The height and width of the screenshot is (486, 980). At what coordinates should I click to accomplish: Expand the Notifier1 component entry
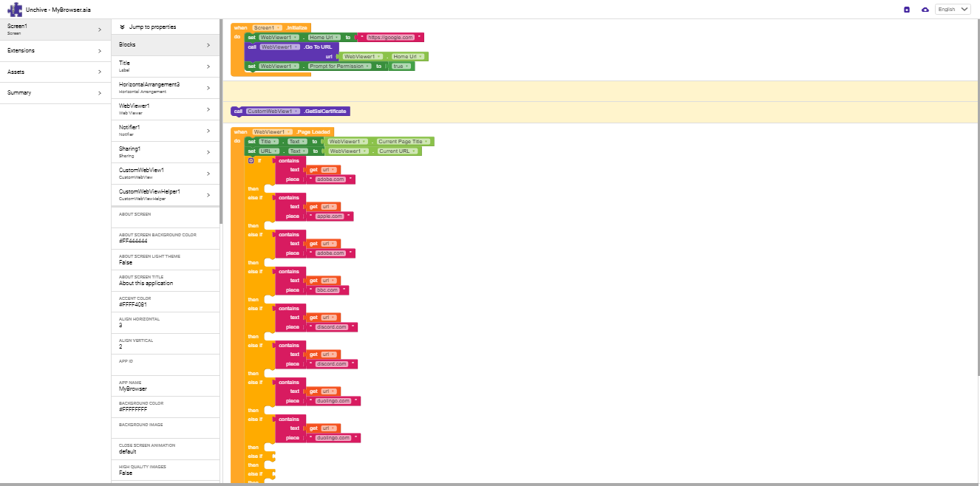click(164, 130)
